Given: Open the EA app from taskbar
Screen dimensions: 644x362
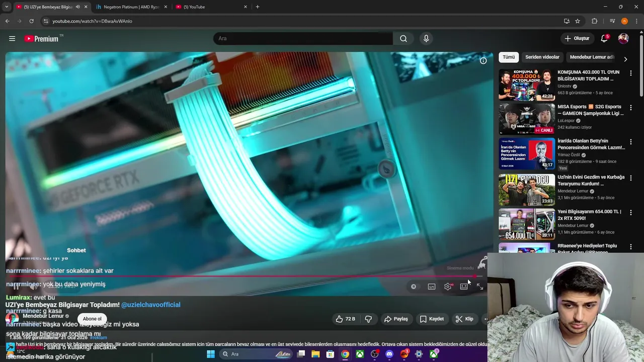Looking at the screenshot, I should (404, 354).
